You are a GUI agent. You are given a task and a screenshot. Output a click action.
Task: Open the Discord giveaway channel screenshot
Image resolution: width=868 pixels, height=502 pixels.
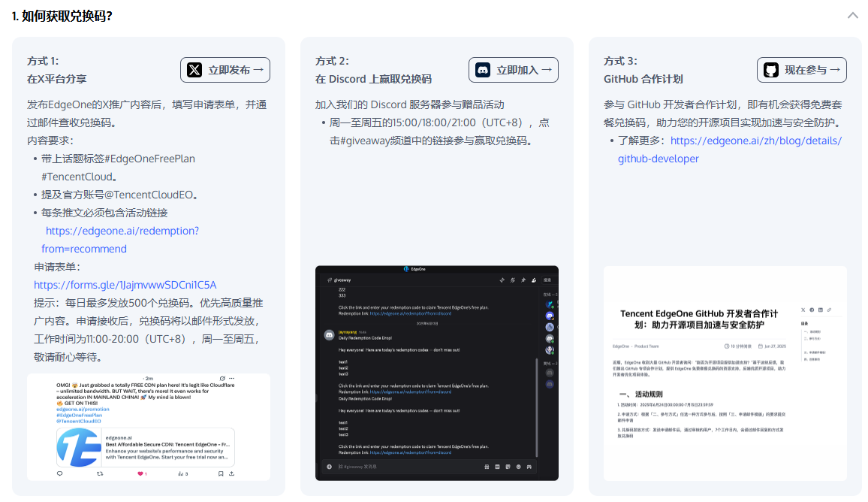point(437,373)
